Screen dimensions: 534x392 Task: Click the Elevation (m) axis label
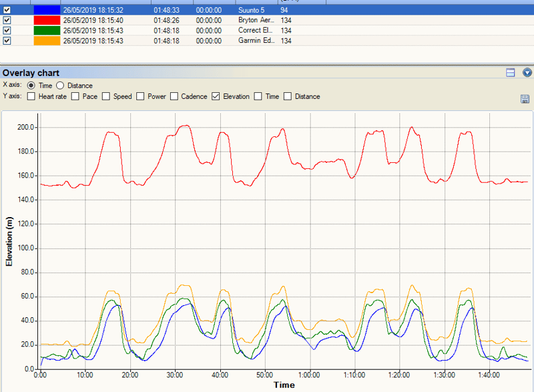click(9, 242)
